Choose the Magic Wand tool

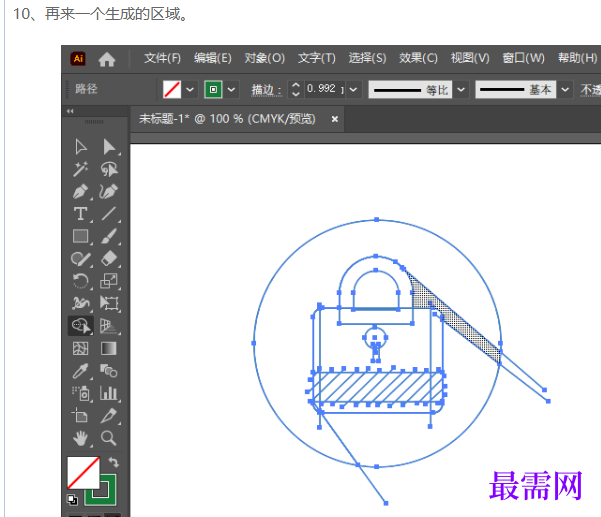[80, 169]
